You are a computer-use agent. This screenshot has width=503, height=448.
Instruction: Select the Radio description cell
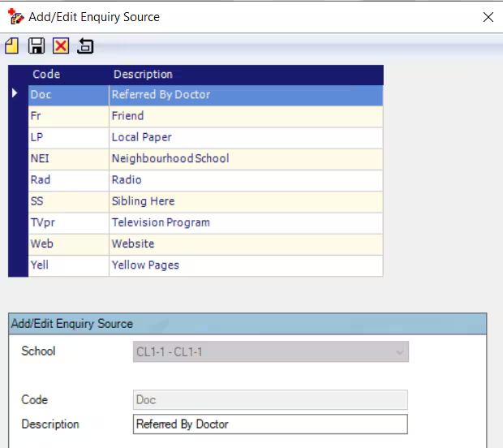[246, 180]
